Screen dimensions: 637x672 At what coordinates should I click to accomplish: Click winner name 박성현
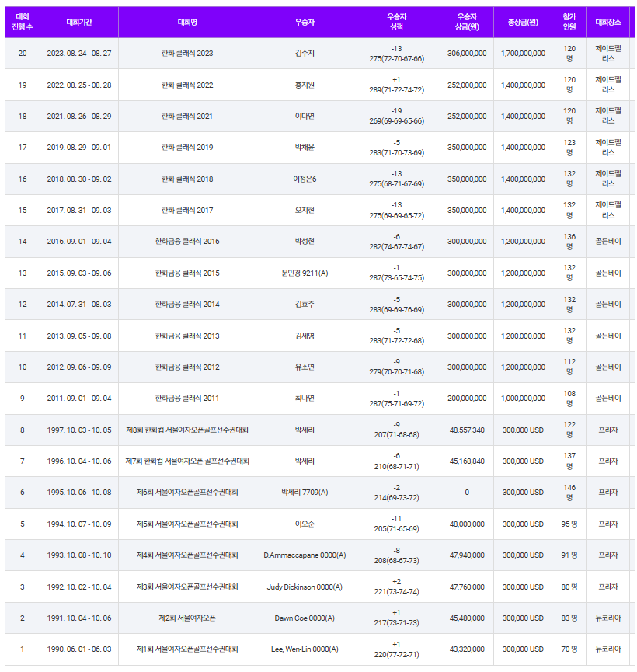tap(305, 242)
